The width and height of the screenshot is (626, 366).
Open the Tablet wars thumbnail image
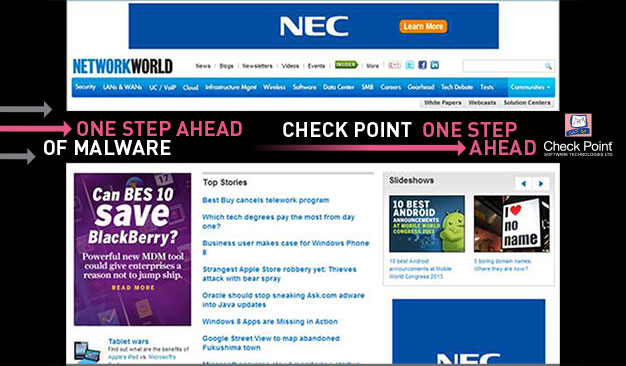(x=87, y=351)
